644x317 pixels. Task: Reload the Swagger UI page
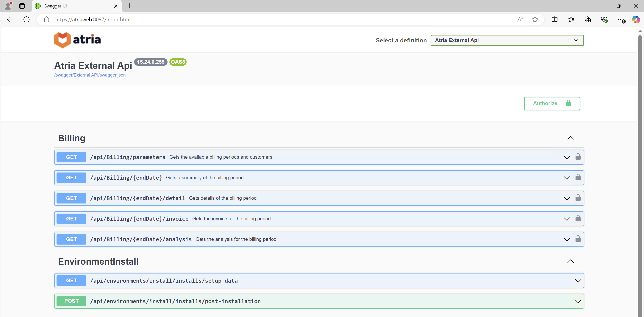pyautogui.click(x=26, y=19)
